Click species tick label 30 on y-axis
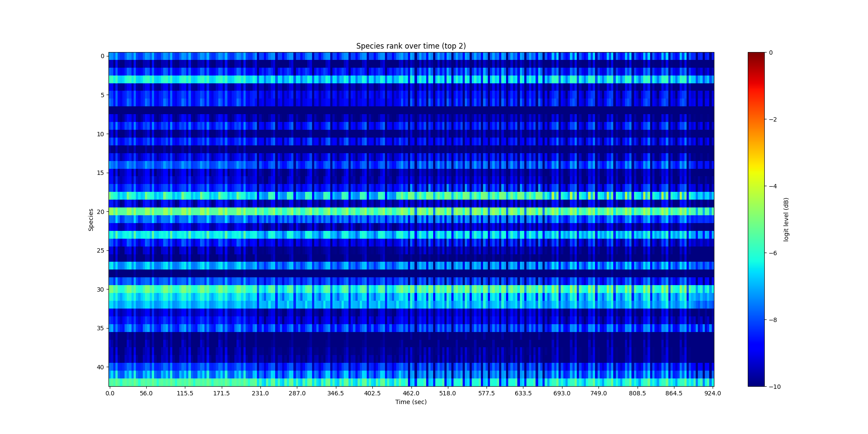This screenshot has height=434, width=868. 100,289
